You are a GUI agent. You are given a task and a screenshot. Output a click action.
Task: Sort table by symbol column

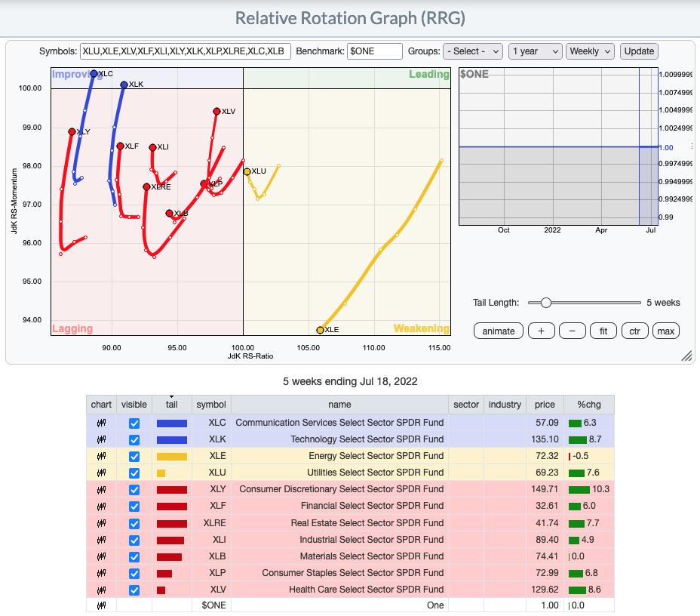(x=211, y=405)
